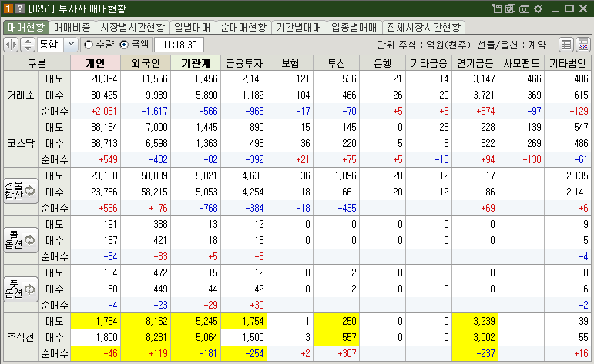This screenshot has width=594, height=364.
Task: Select the 금액 radio button
Action: pos(124,45)
